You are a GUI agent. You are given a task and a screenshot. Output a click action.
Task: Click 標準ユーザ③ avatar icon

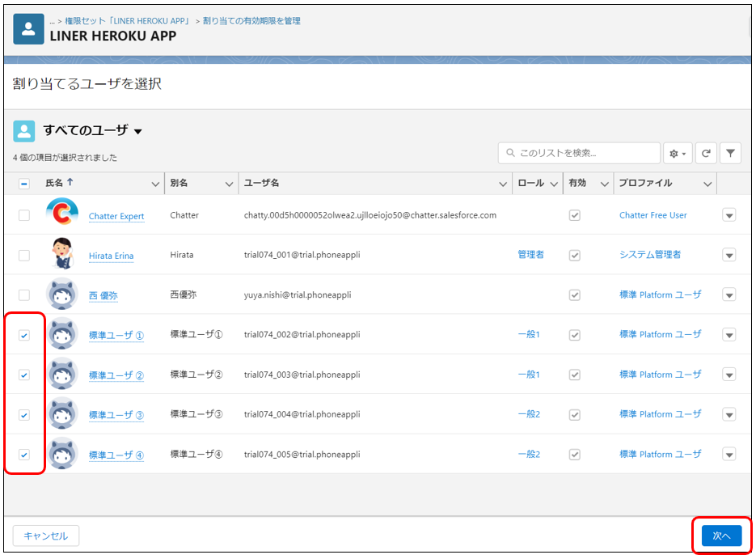62,414
